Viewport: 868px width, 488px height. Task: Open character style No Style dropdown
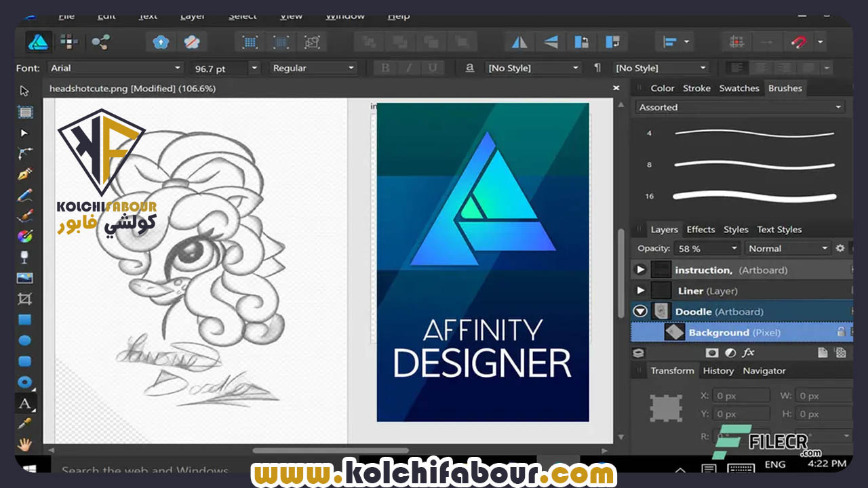click(x=533, y=68)
